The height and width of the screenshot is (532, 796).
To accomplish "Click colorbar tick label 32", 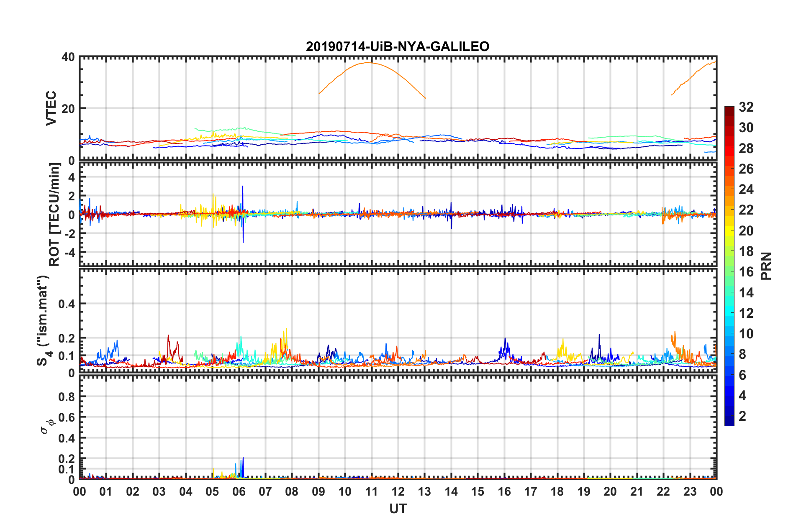I will pos(746,107).
